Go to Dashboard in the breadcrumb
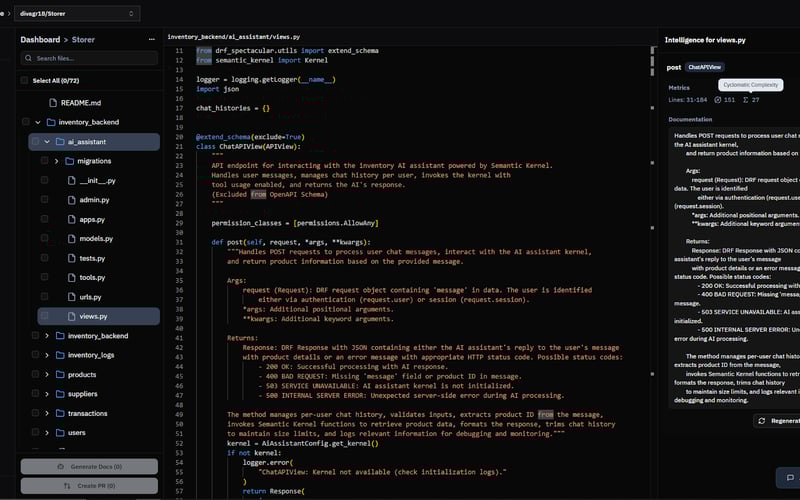The height and width of the screenshot is (500, 800). 40,39
